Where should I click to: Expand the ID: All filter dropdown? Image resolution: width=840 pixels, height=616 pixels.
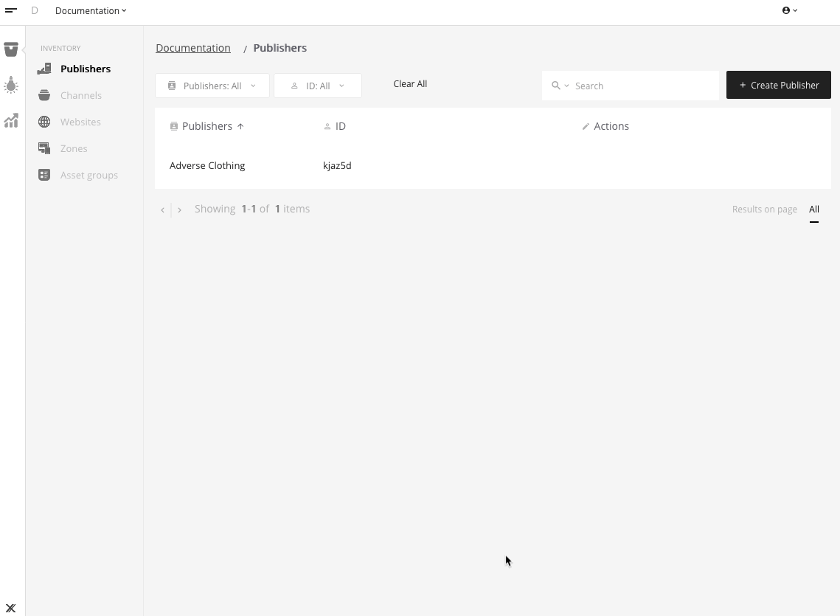click(x=318, y=86)
